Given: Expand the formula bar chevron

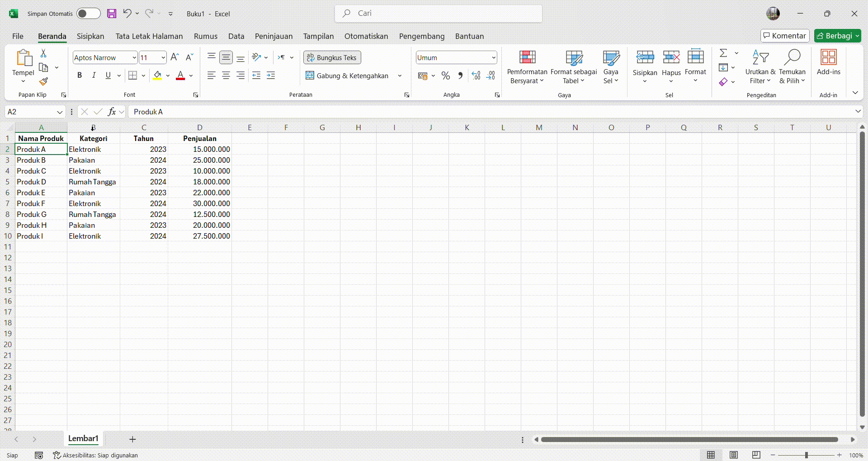Looking at the screenshot, I should pyautogui.click(x=858, y=111).
